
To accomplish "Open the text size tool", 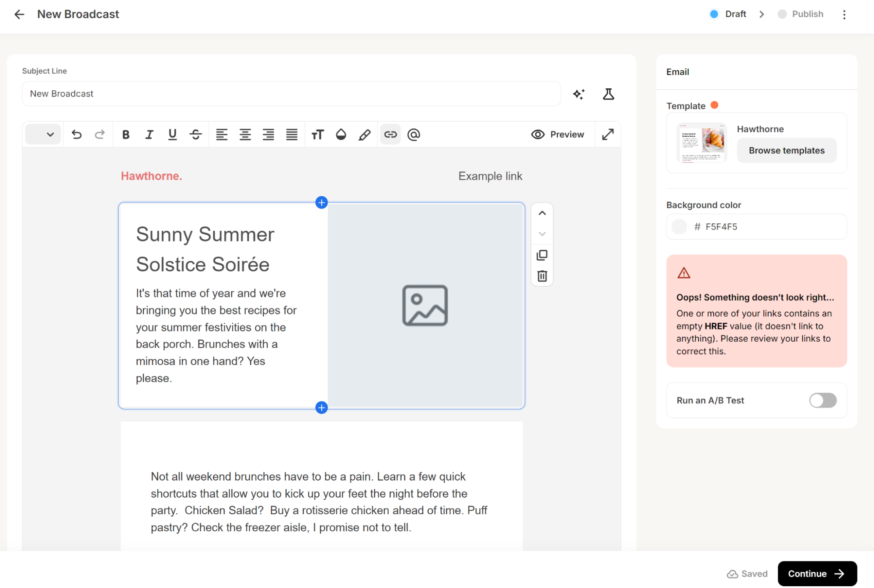I will pyautogui.click(x=317, y=135).
